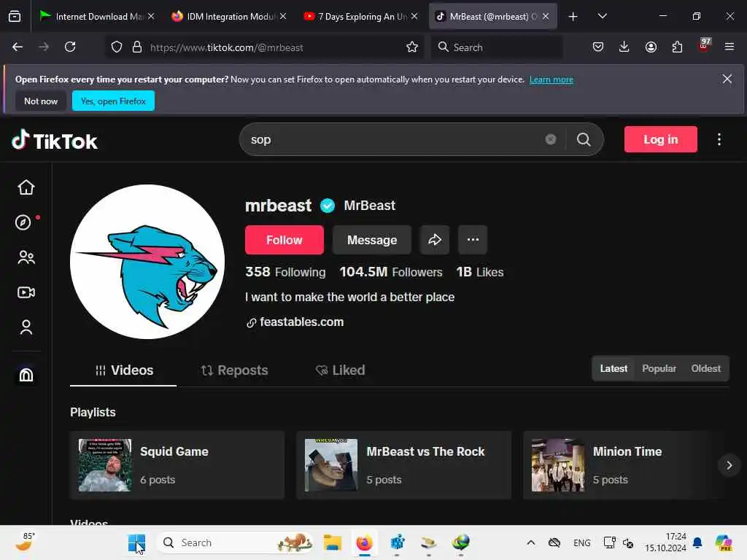
Task: Click the Log in button
Action: [x=661, y=139]
